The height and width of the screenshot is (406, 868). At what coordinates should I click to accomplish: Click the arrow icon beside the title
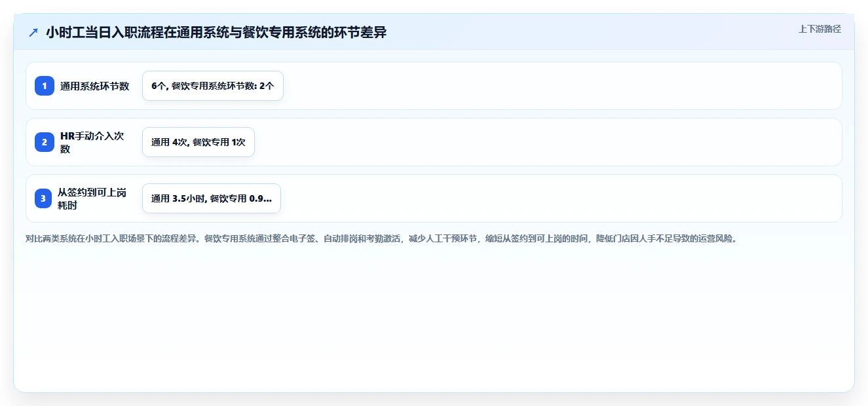click(x=33, y=33)
